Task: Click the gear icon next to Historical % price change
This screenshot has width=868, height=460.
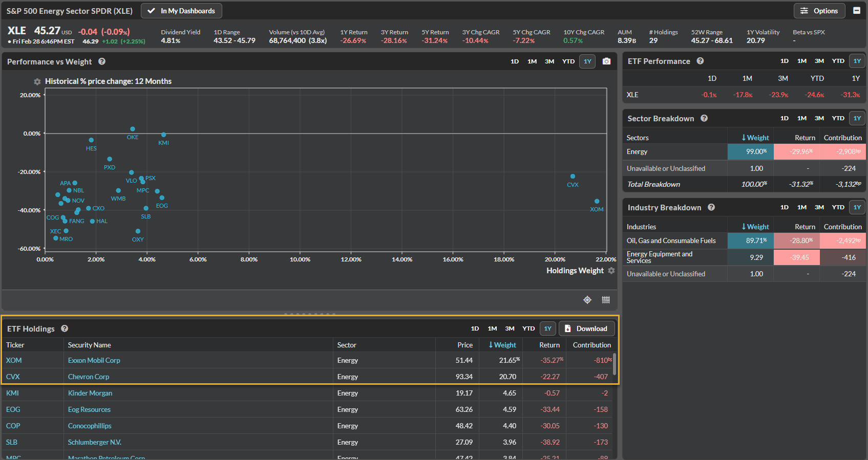Action: [37, 82]
